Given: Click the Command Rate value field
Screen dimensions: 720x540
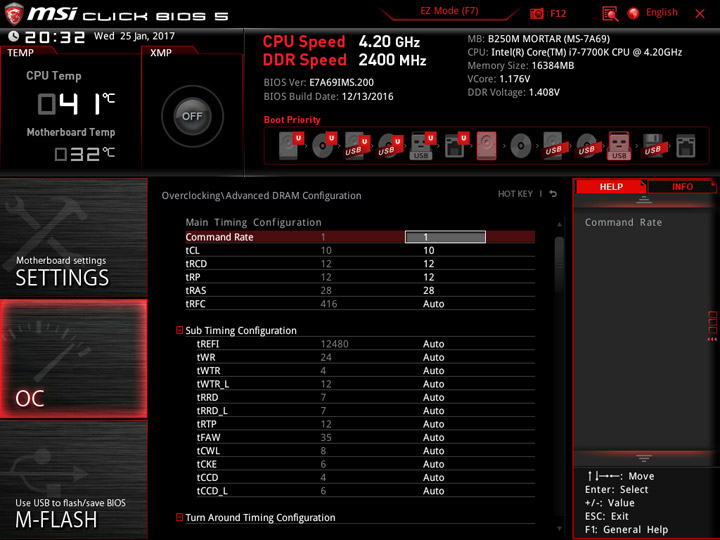Looking at the screenshot, I should coord(445,237).
